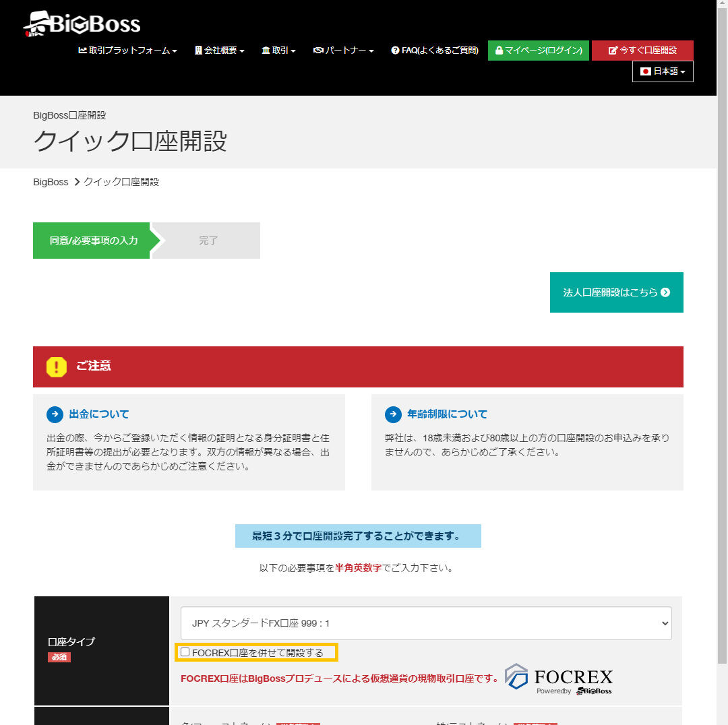Click マイページ(ログイン) green button
Viewport: 728px width, 725px height.
pos(539,50)
